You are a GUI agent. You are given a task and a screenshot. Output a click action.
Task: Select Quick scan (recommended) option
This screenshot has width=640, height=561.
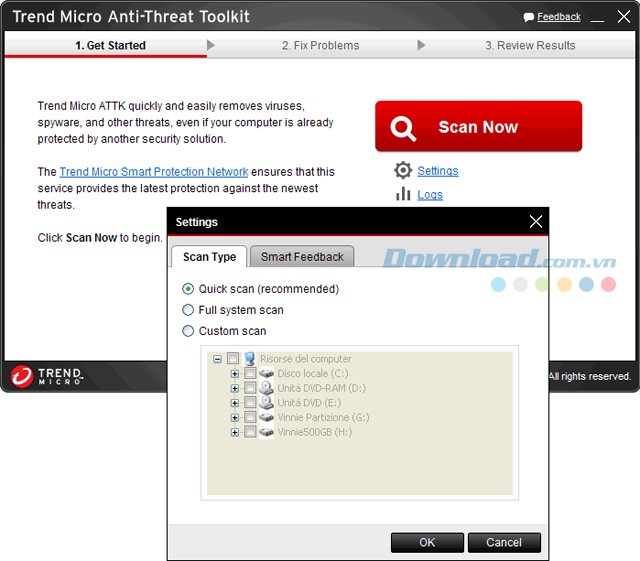(188, 289)
